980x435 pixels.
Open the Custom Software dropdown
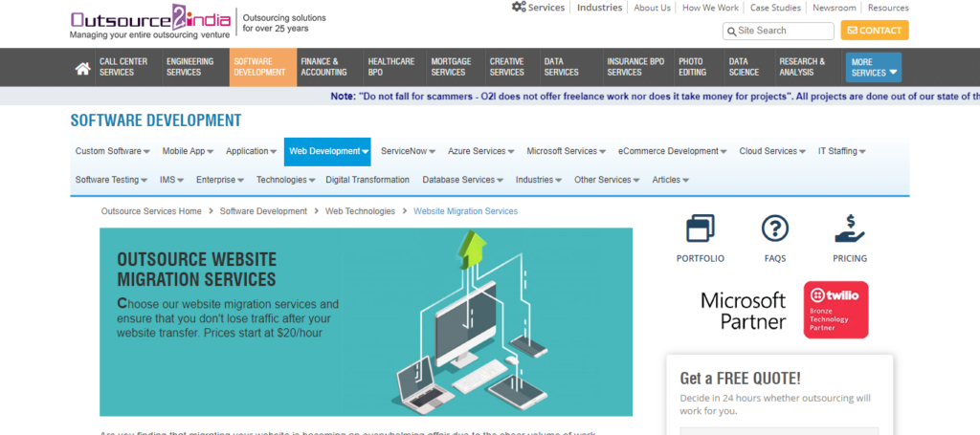[x=112, y=151]
